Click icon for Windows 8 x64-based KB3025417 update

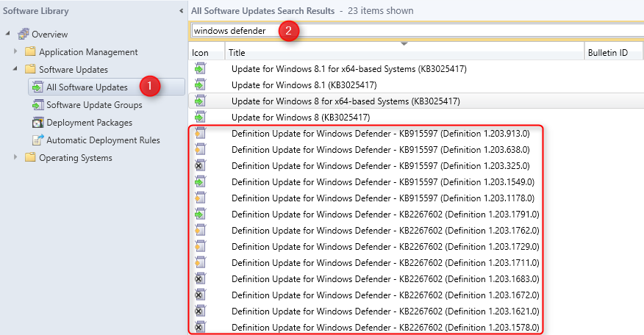(x=200, y=101)
